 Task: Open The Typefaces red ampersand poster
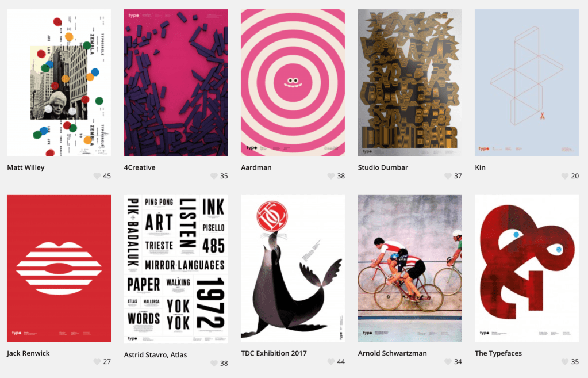click(x=527, y=268)
